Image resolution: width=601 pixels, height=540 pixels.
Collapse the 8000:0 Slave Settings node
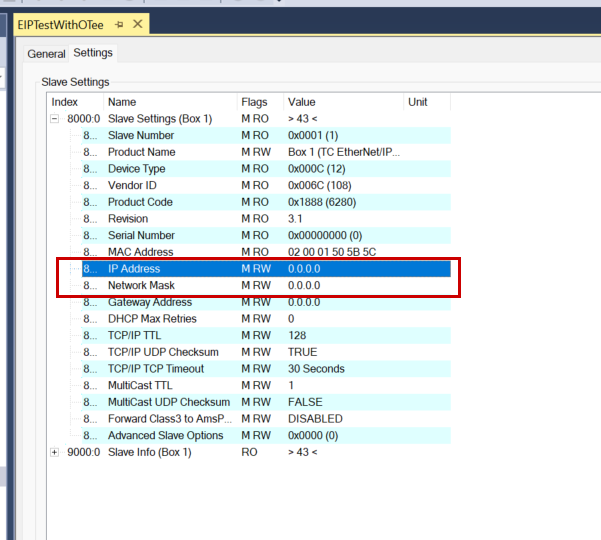click(54, 119)
